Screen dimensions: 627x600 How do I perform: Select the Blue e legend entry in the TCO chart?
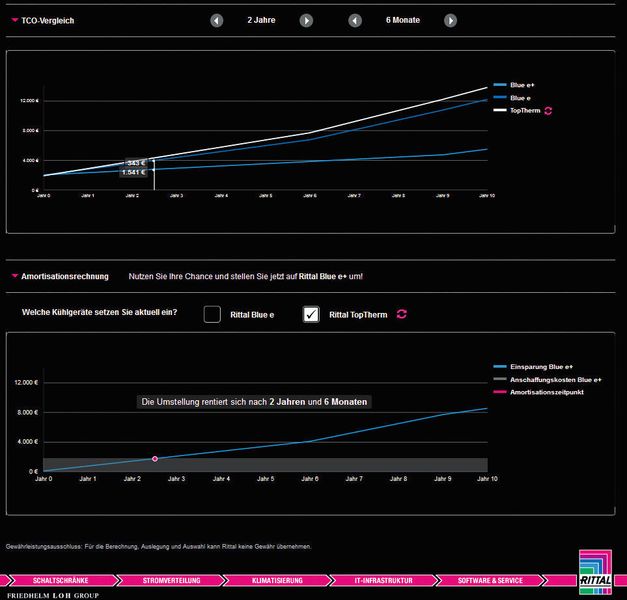pos(512,98)
